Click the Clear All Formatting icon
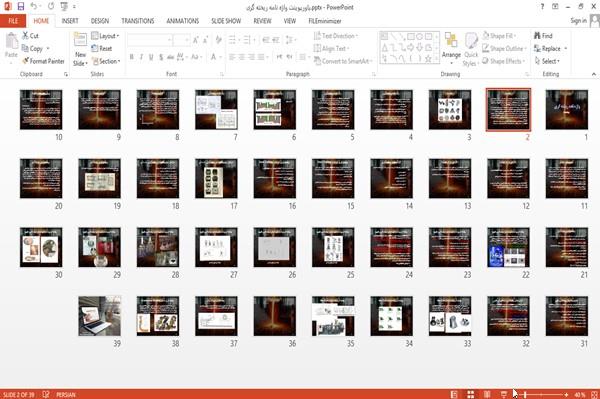This screenshot has width=600, height=399. 218,39
